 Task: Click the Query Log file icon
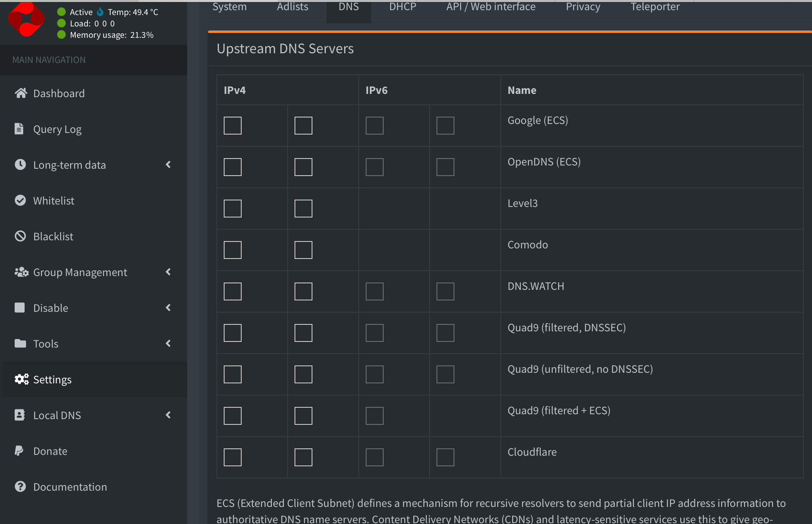point(19,128)
